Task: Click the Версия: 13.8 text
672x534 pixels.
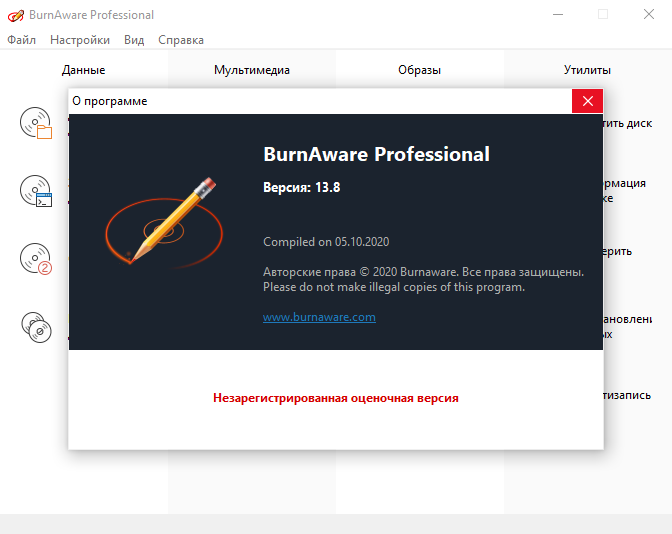Action: tap(302, 187)
